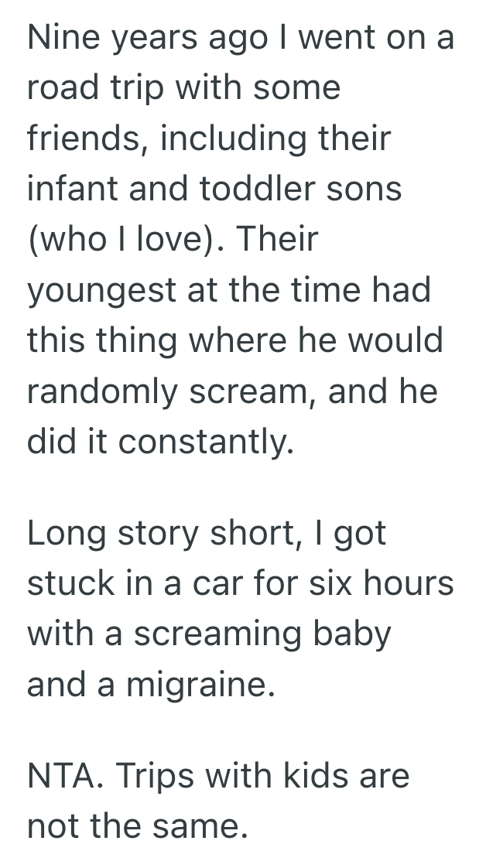Click the word "Nine" at the start
486x868 pixels.
click(x=59, y=39)
